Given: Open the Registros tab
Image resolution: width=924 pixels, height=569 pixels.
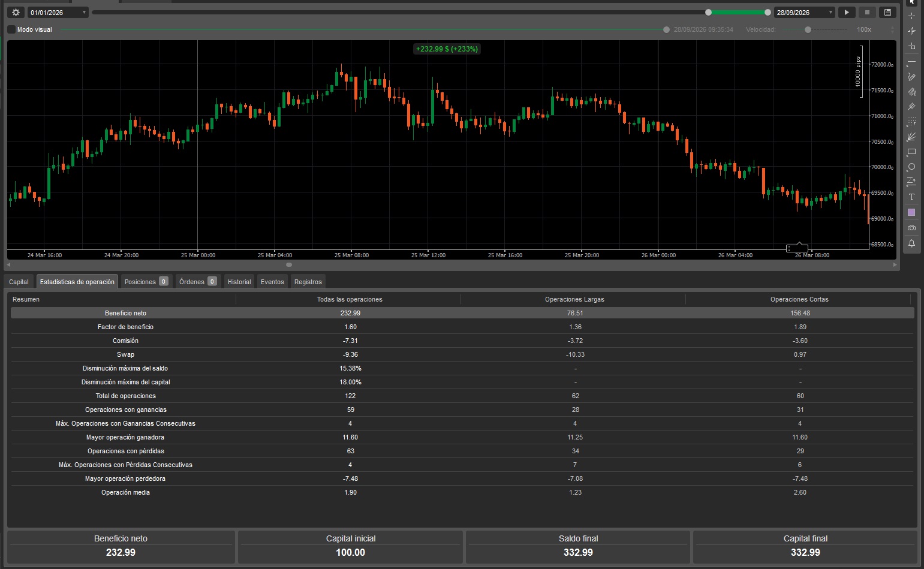Looking at the screenshot, I should tap(308, 282).
